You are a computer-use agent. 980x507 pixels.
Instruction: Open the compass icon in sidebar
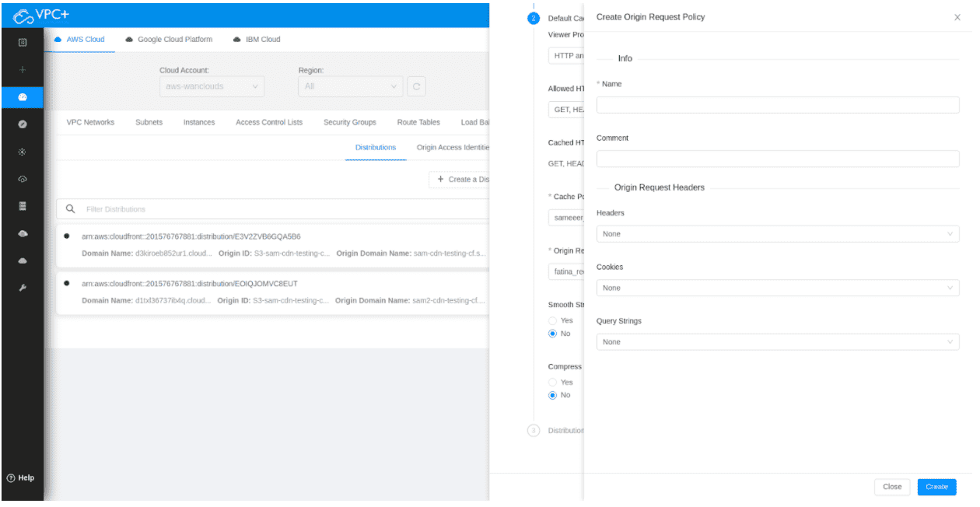coord(23,124)
